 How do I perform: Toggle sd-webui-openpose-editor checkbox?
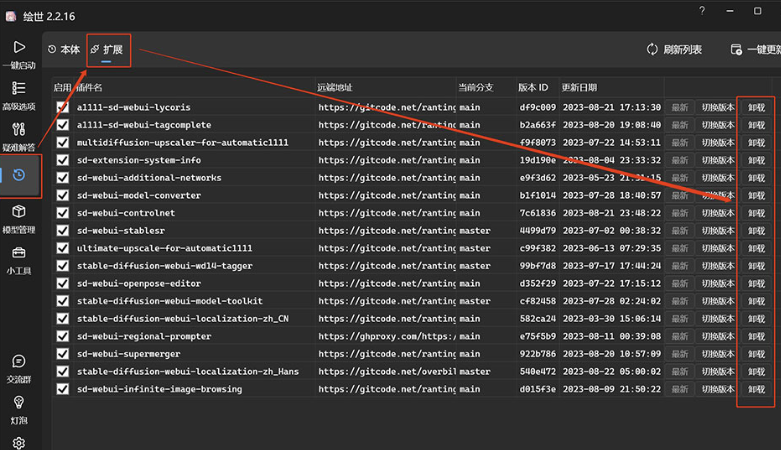pyautogui.click(x=63, y=283)
